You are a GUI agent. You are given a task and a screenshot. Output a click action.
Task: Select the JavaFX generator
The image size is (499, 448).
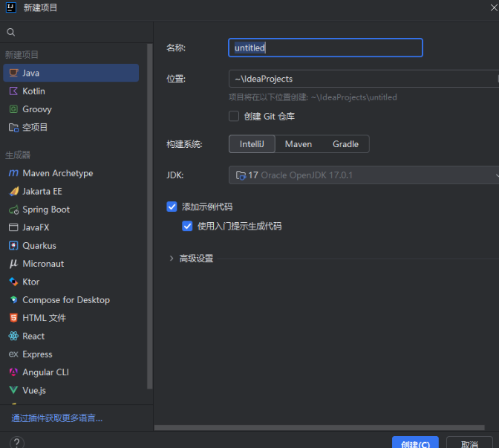coord(71,227)
